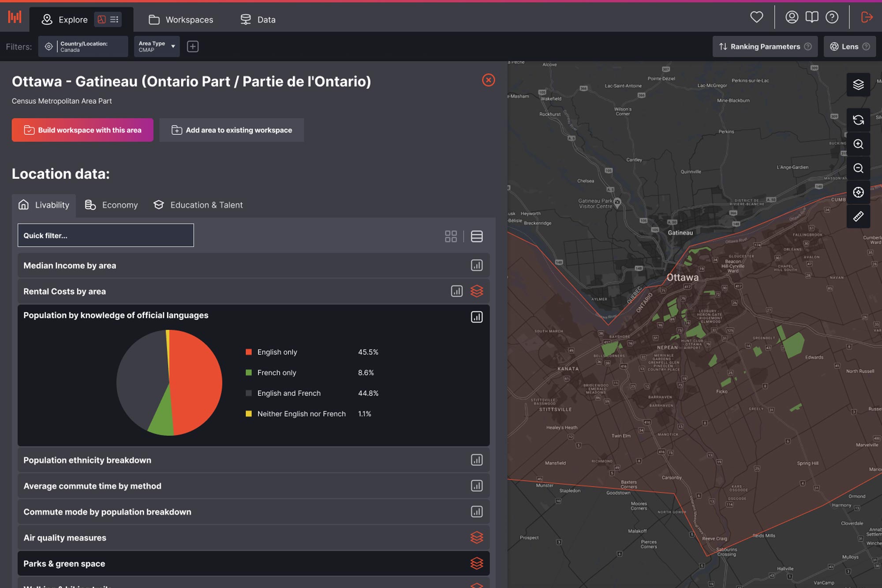The image size is (882, 588).
Task: Open the Data menu
Action: pyautogui.click(x=258, y=19)
